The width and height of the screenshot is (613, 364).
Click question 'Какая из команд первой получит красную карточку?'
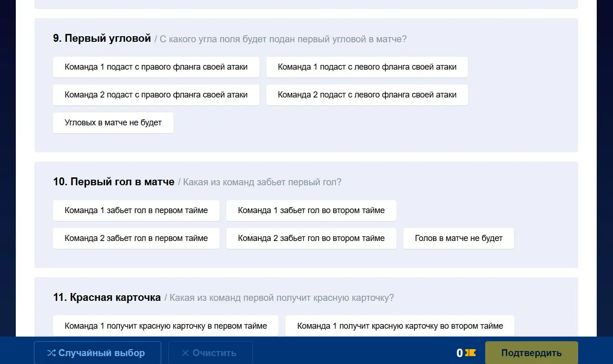tap(282, 298)
